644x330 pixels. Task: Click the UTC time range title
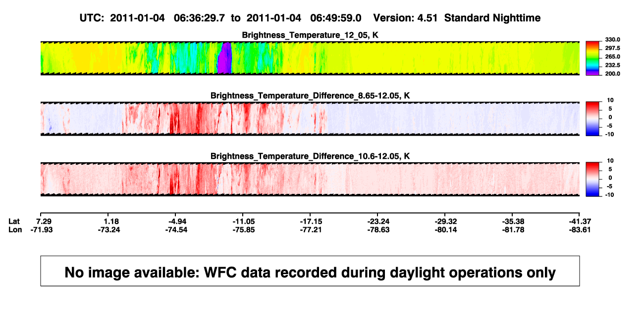click(x=310, y=18)
